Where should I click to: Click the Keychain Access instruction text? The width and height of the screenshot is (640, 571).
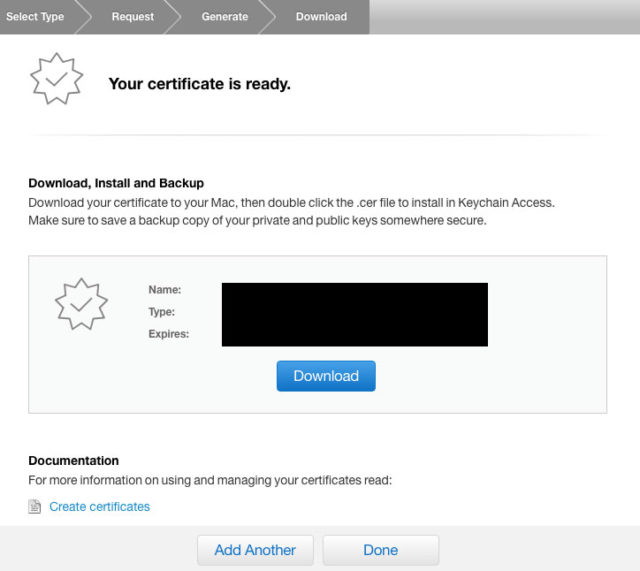coord(291,203)
